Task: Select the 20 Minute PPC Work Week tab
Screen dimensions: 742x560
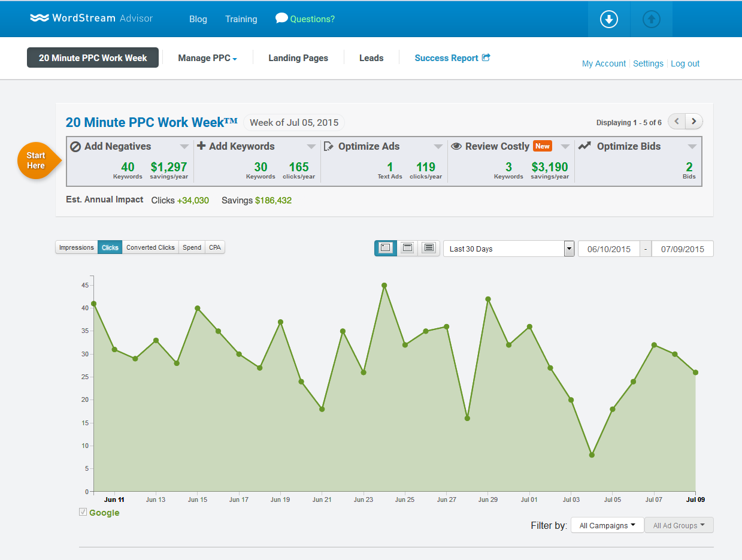Action: click(93, 57)
